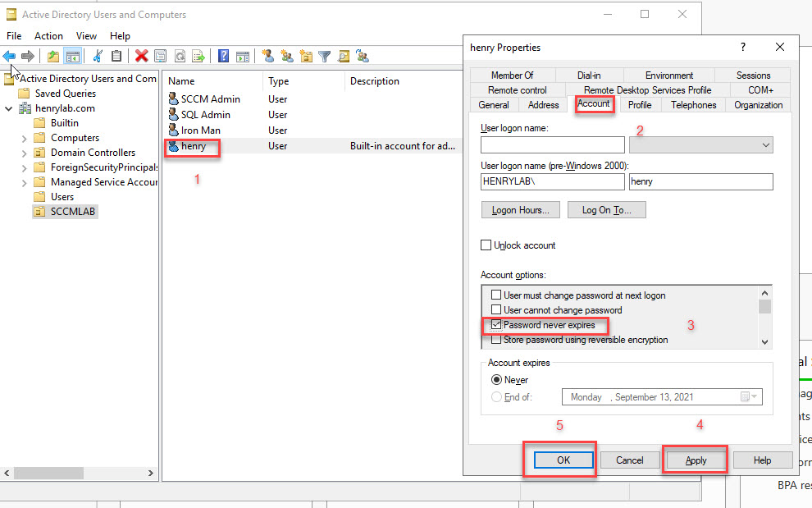This screenshot has width=812, height=508.
Task: Enable User cannot change password
Action: pos(495,310)
